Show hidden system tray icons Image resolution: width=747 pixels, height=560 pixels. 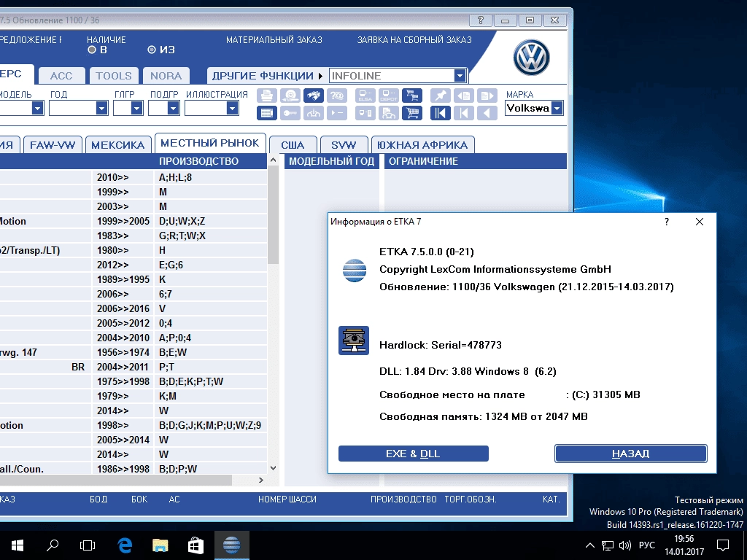(589, 545)
